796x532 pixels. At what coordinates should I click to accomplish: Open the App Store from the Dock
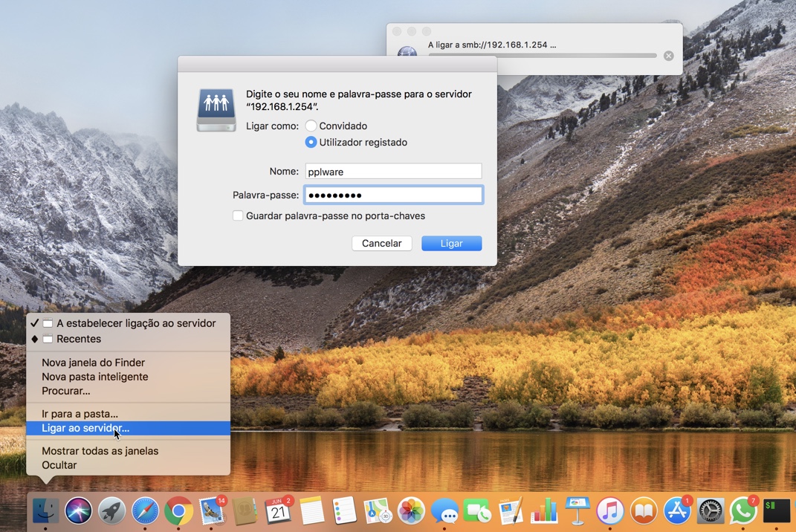pyautogui.click(x=676, y=510)
